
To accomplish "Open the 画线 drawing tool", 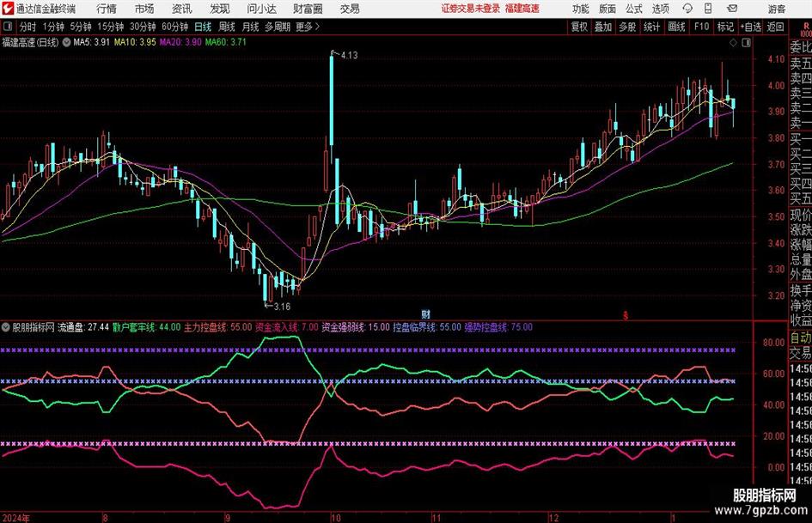I will point(676,27).
